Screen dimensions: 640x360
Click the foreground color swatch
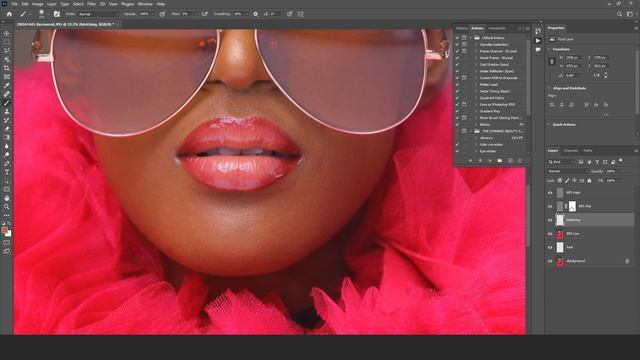pos(4,230)
